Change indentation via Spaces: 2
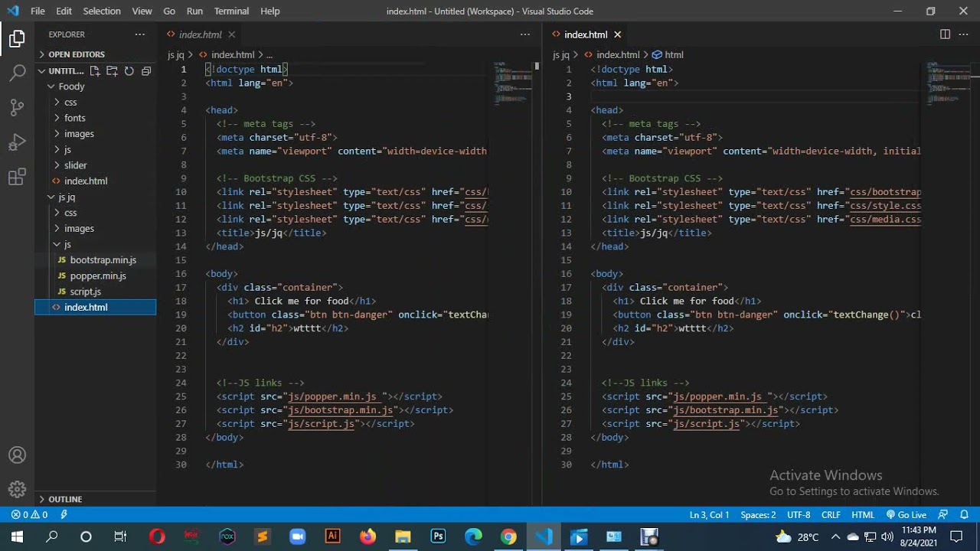This screenshot has height=551, width=980. pyautogui.click(x=758, y=515)
